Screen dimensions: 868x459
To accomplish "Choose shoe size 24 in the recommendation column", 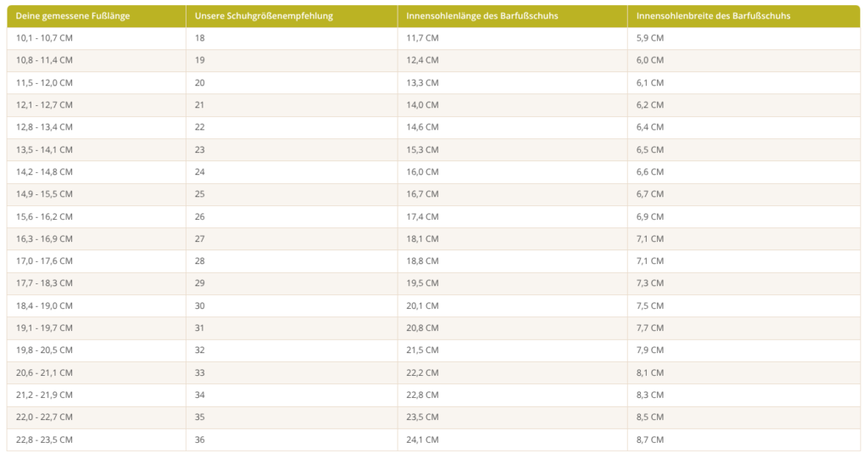I will (200, 171).
